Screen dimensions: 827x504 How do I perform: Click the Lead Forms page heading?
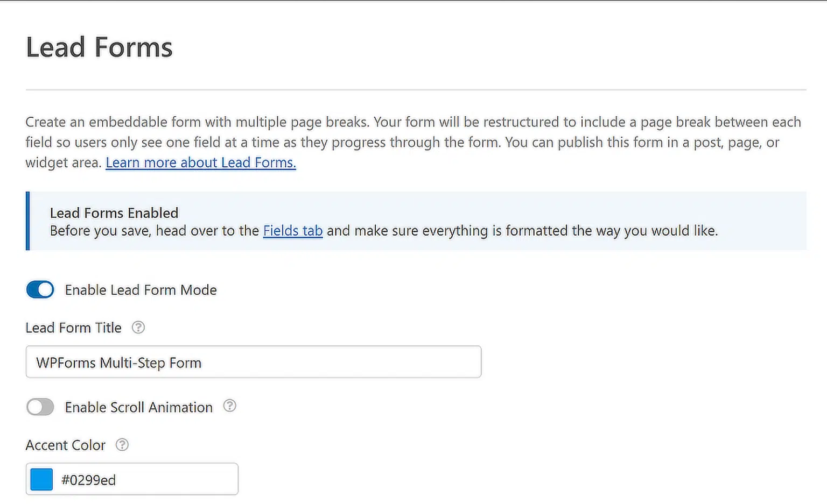click(x=99, y=47)
